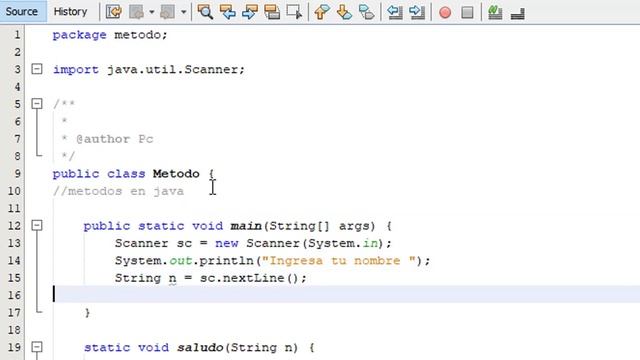This screenshot has height=360, width=640.
Task: Jump to Next Bookmark icon
Action: click(344, 12)
